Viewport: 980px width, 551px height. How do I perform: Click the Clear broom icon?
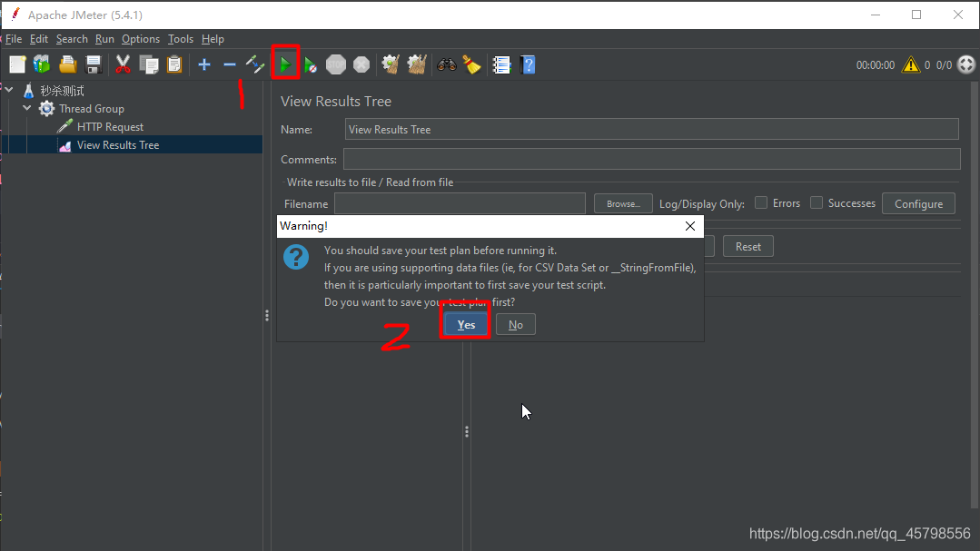point(391,64)
